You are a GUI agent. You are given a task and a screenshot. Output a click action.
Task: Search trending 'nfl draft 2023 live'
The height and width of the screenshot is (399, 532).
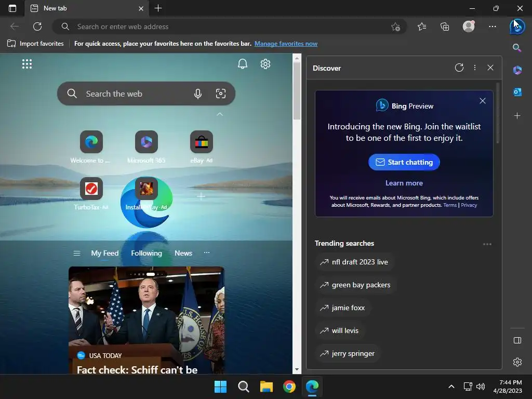[354, 262]
